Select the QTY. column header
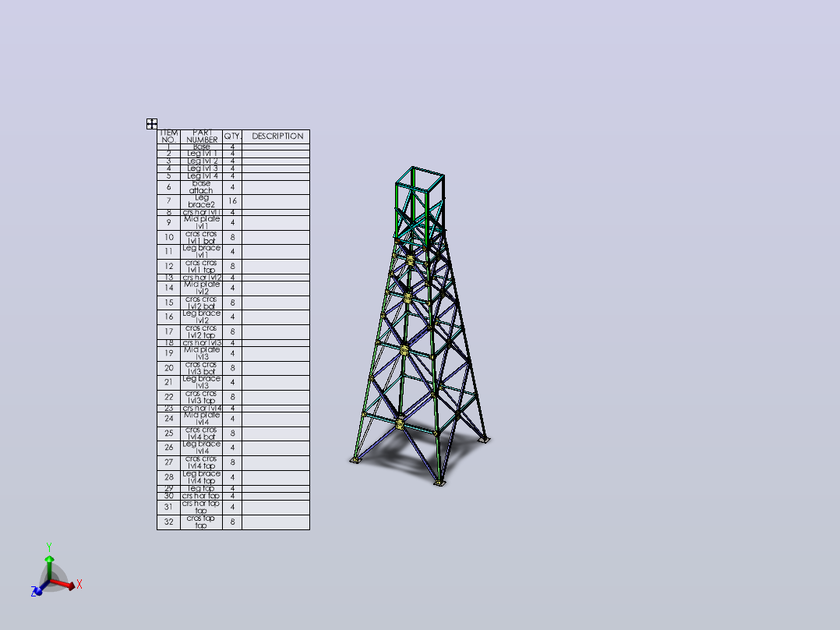Screen dimensions: 840x630 point(232,136)
